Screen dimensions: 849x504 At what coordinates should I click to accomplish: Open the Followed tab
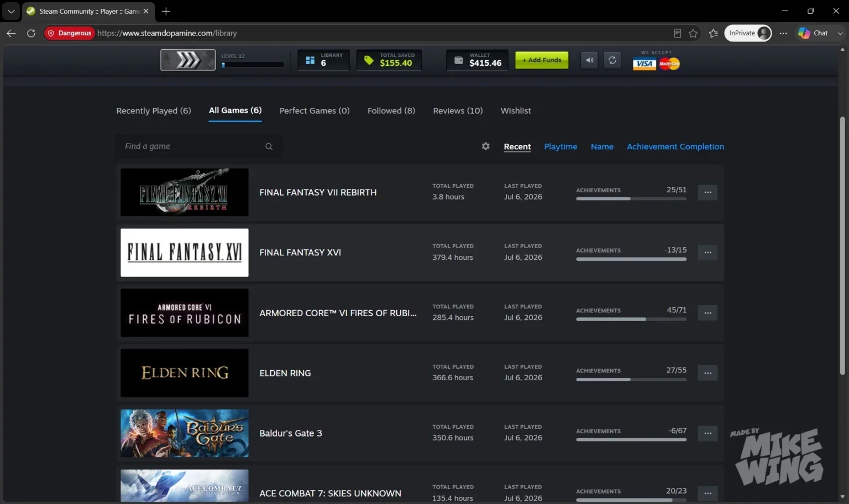coord(391,111)
